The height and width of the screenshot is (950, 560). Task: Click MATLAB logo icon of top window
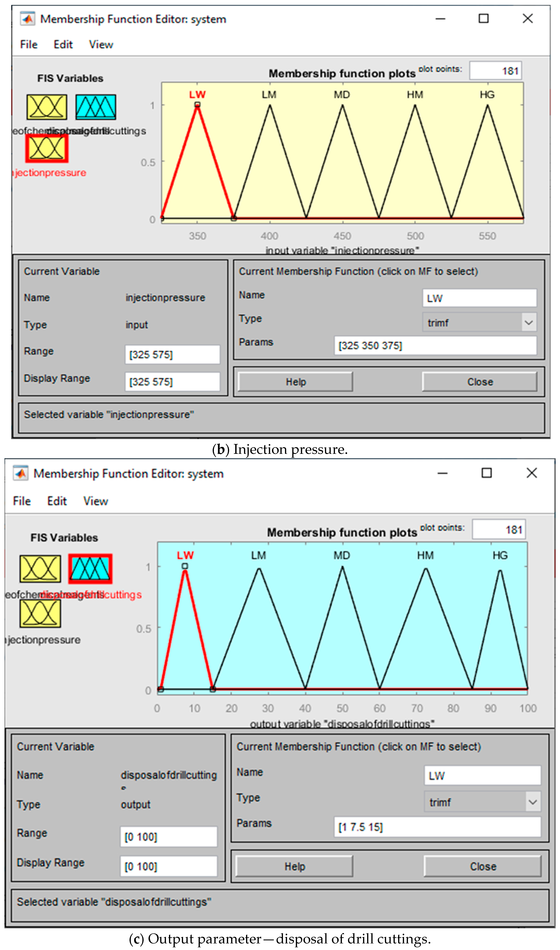pos(28,19)
